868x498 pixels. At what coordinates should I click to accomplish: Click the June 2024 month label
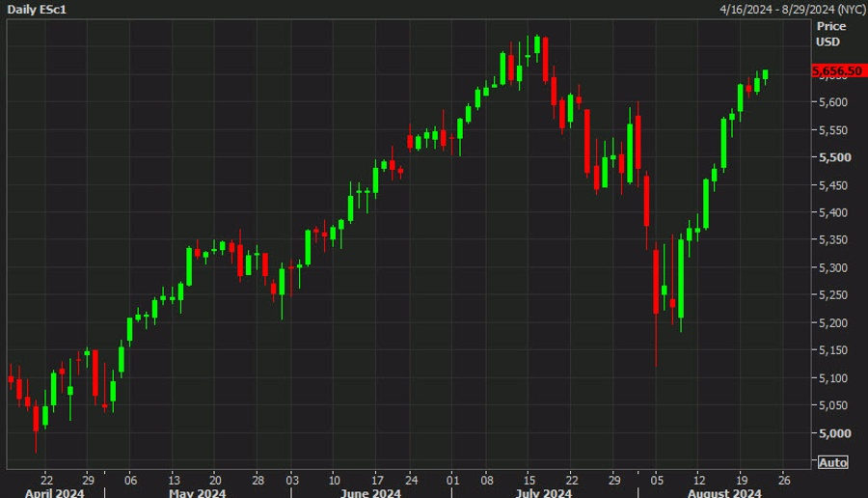coord(370,492)
